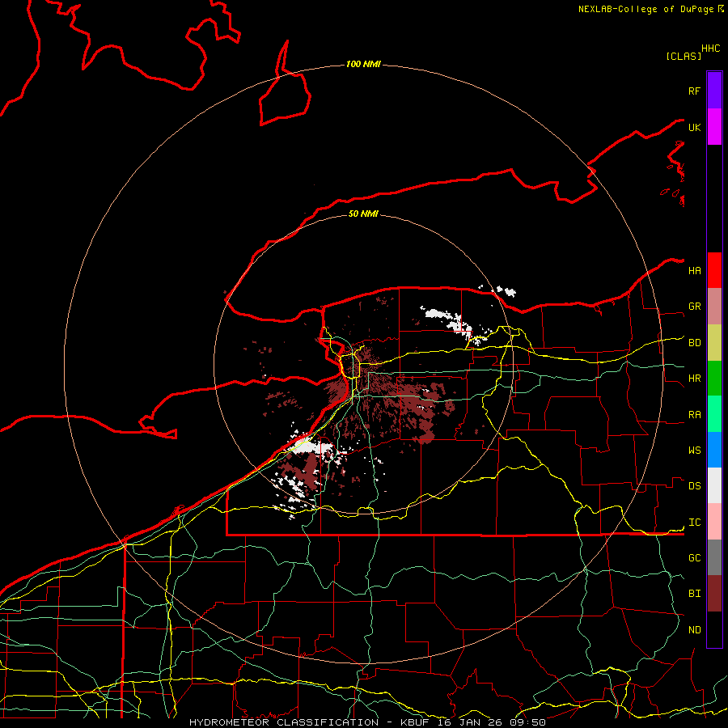The width and height of the screenshot is (728, 728).
Task: Click the ND black legend swatch
Action: (x=714, y=629)
